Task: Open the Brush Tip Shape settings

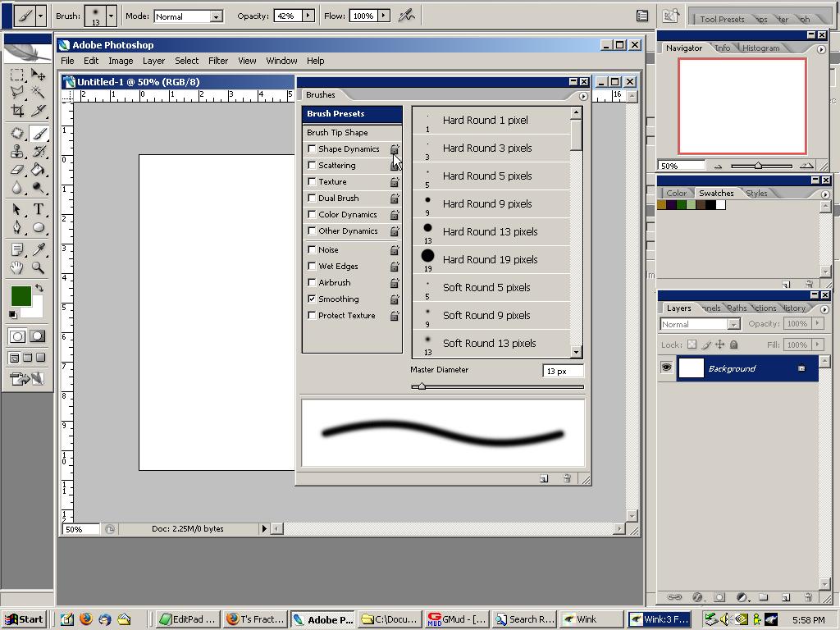Action: coord(336,132)
